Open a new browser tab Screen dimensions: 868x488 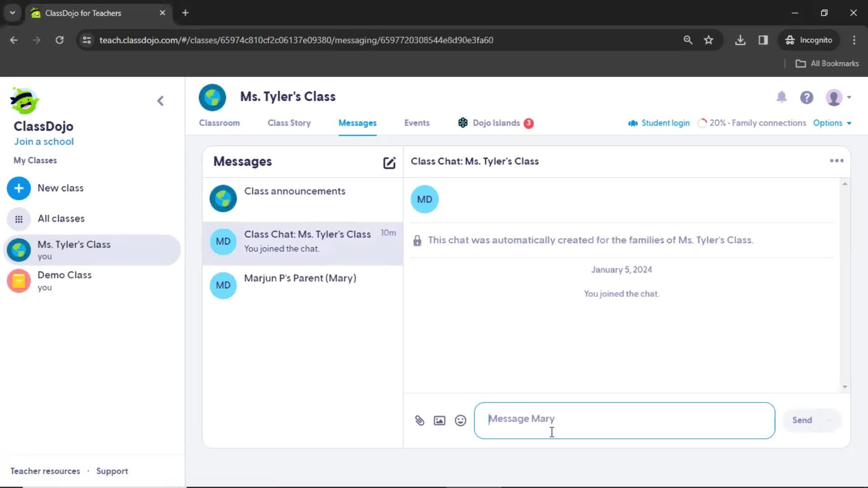pyautogui.click(x=185, y=13)
